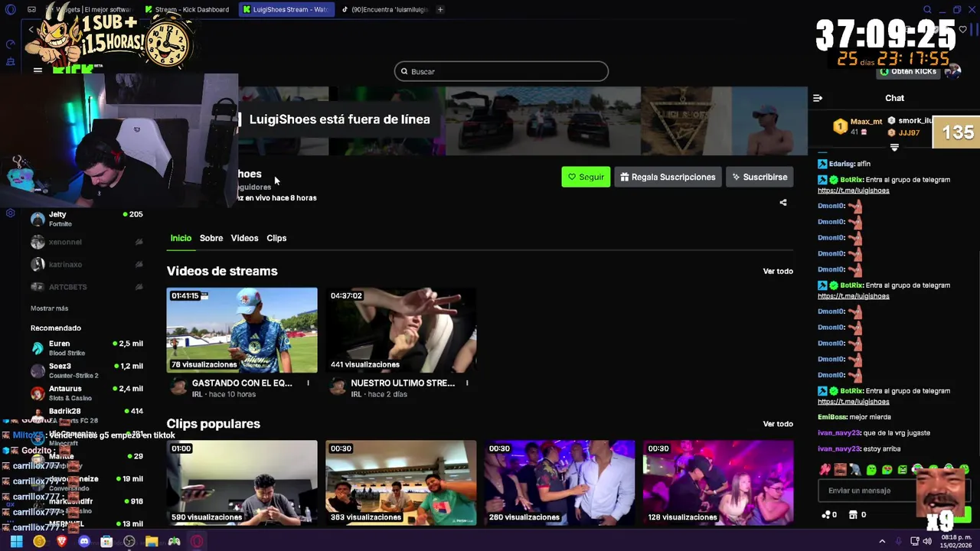Open the shop icon below chat input
This screenshot has width=980, height=551.
(854, 515)
